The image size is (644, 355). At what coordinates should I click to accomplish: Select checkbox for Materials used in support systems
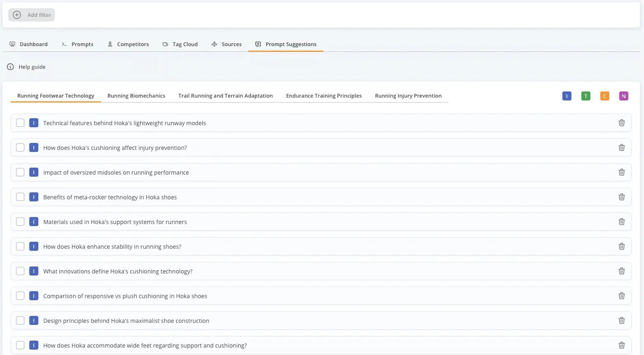pyautogui.click(x=20, y=222)
